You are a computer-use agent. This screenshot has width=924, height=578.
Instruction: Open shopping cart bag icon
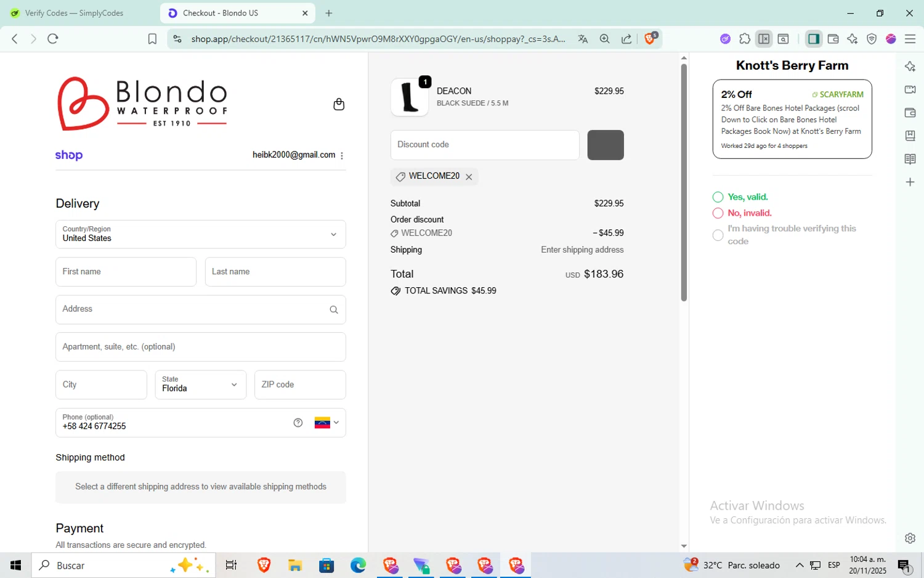pos(339,104)
